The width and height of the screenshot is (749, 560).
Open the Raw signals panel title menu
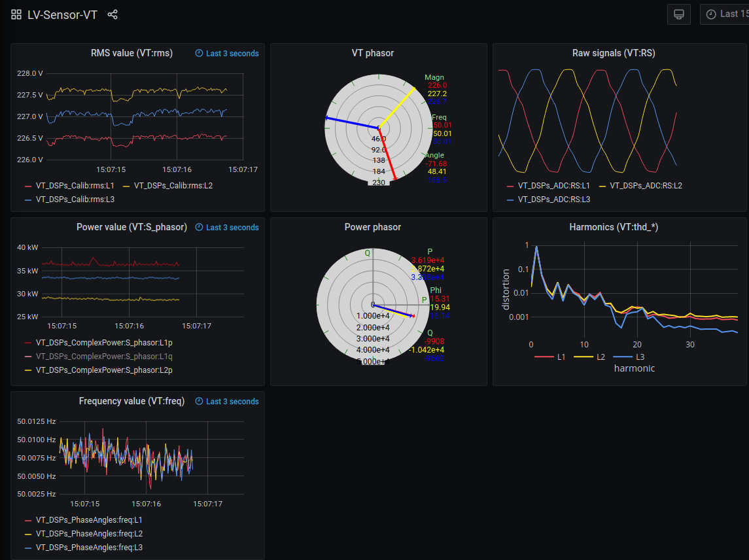pos(614,53)
